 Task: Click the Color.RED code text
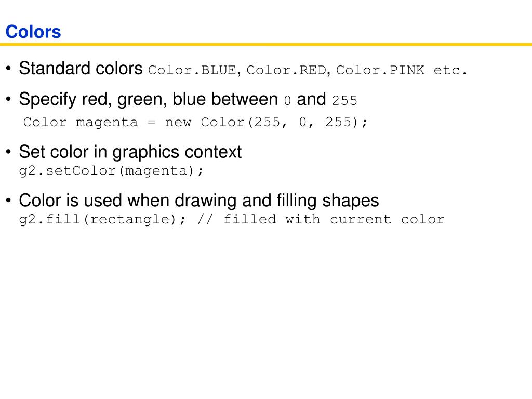[286, 70]
